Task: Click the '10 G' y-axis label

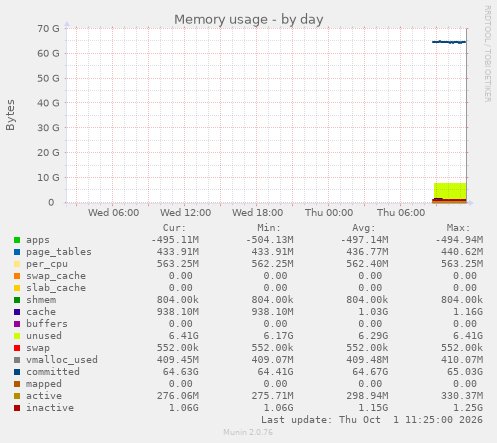Action: coord(48,178)
